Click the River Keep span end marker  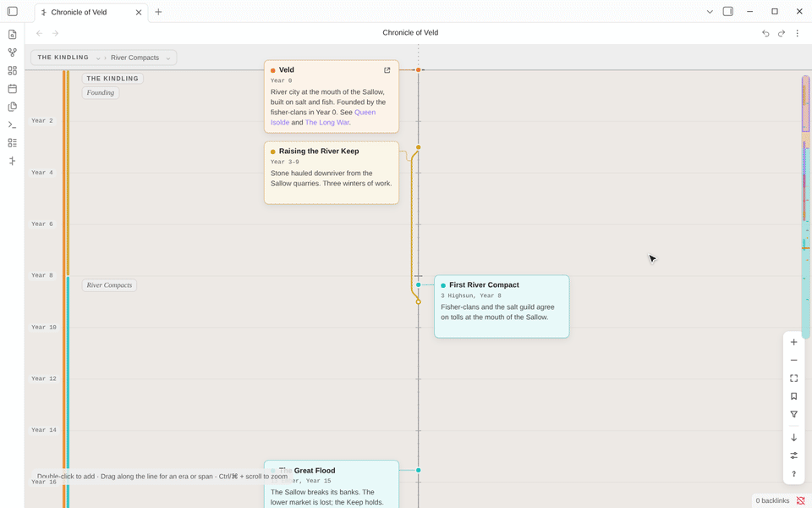[419, 301]
